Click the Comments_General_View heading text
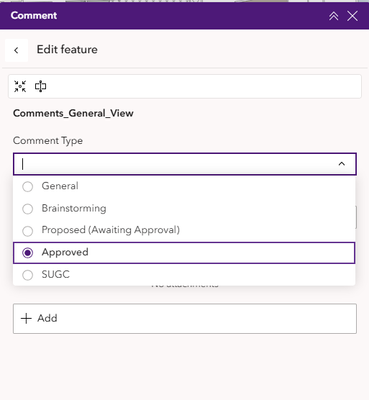This screenshot has width=369, height=400. coord(73,114)
